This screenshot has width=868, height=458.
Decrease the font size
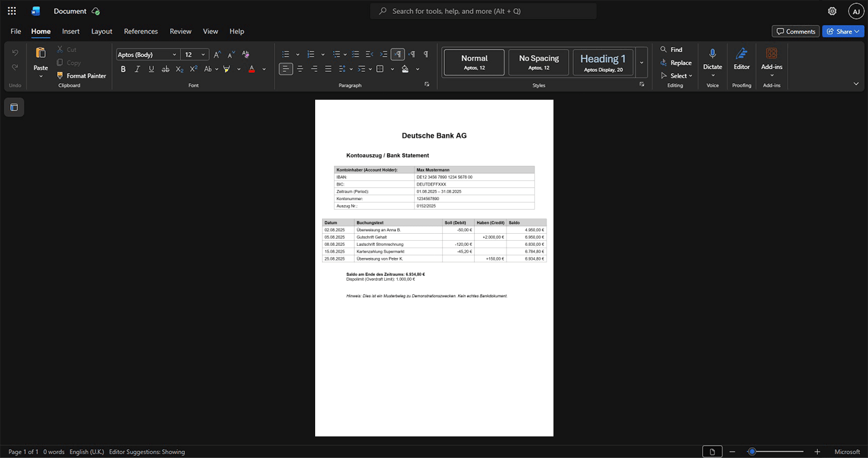231,55
